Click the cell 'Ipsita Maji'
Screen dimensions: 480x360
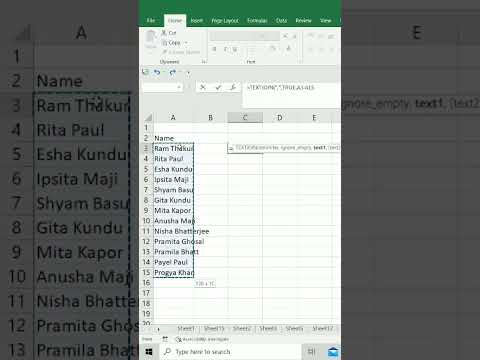[173, 179]
